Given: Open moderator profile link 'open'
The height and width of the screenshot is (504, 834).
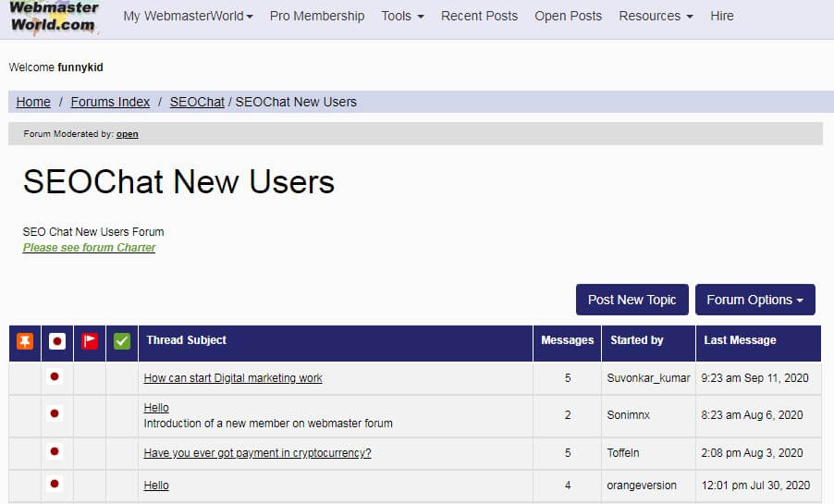Looking at the screenshot, I should point(127,134).
